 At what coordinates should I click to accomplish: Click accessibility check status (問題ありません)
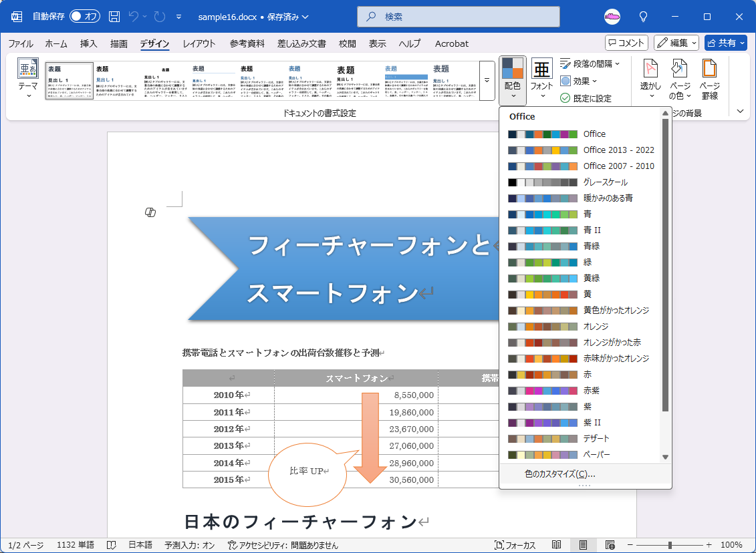283,545
